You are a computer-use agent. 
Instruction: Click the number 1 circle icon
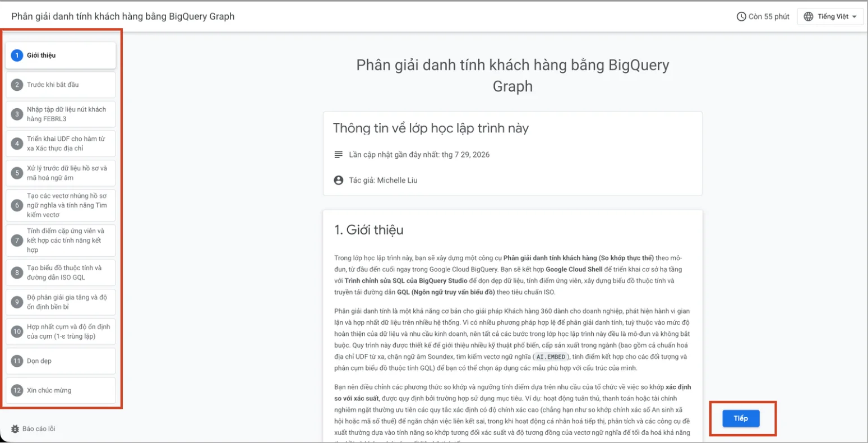(17, 56)
